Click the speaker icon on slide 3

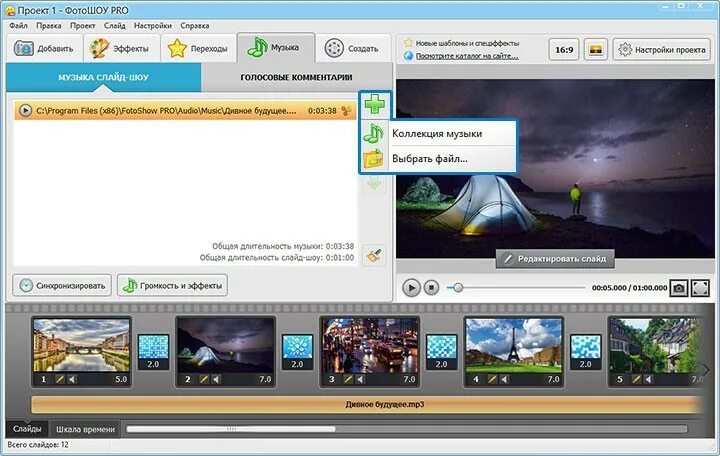[360, 379]
